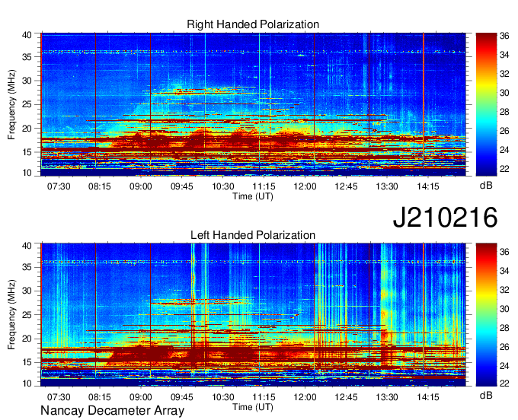The width and height of the screenshot is (518, 420).
Task: Click "Time (UT)" label under Left Handed plot
Action: click(253, 407)
